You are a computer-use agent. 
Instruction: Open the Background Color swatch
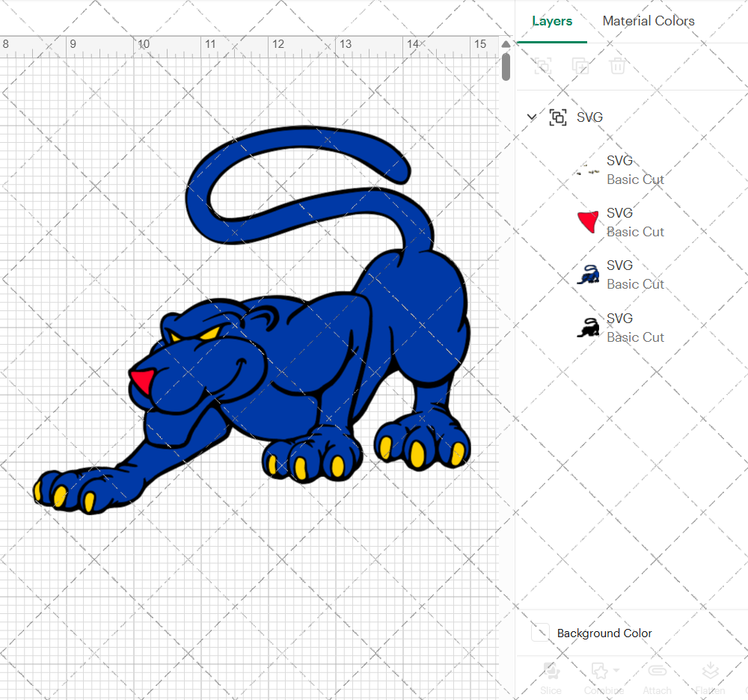pos(540,633)
